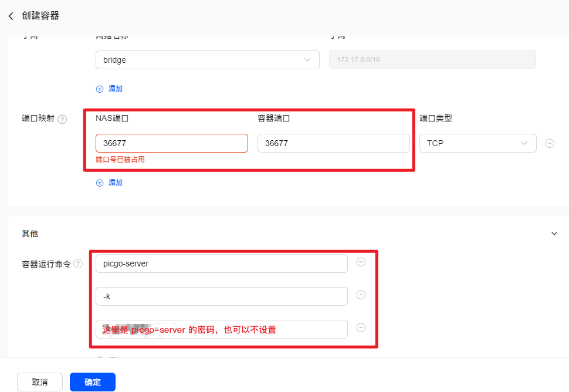
Task: Remove the picgo-server command argument
Action: tap(361, 262)
